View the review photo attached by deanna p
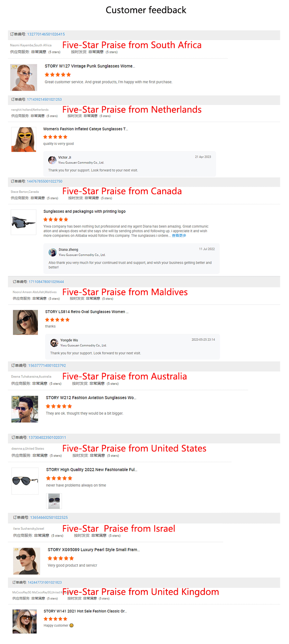Screen dimensions: 289x644 [54, 501]
